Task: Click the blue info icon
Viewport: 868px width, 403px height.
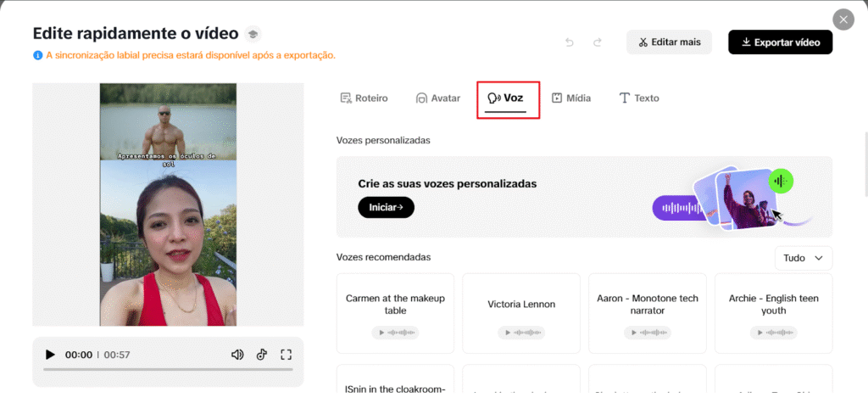Action: 38,55
